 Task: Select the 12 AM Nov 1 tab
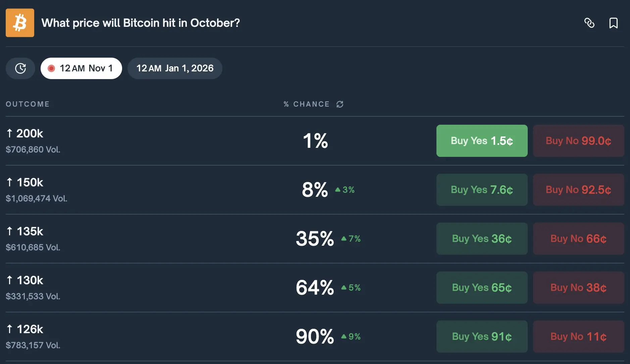81,68
